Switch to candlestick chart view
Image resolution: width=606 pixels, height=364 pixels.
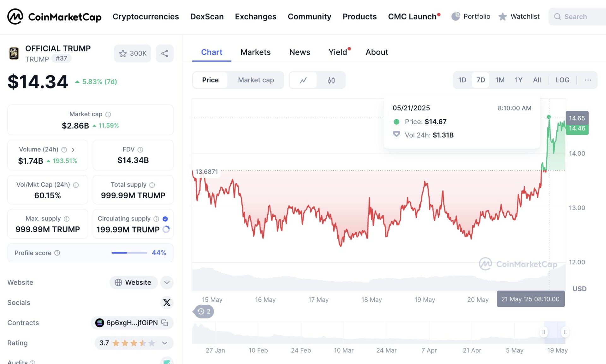(331, 80)
